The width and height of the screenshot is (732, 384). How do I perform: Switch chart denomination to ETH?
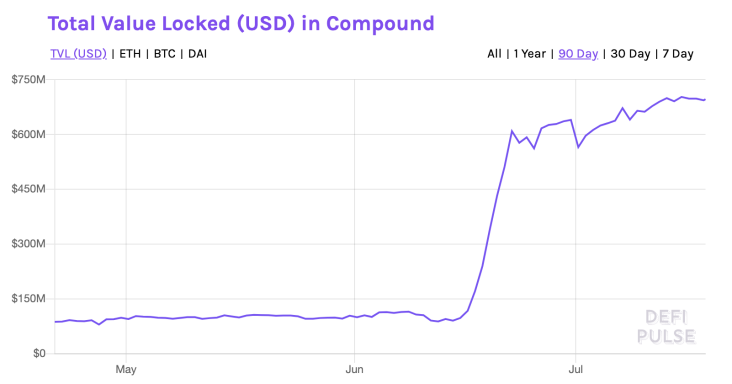click(130, 54)
